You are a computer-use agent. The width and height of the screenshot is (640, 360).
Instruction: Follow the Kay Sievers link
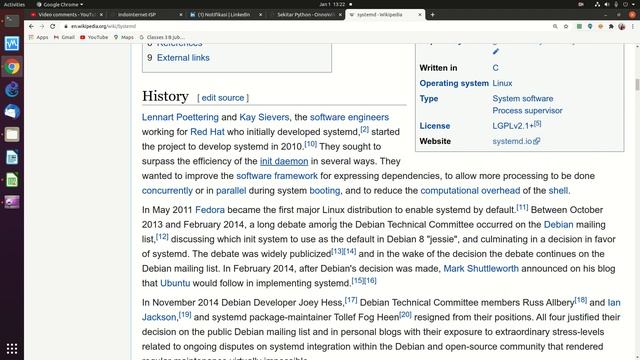[264, 117]
